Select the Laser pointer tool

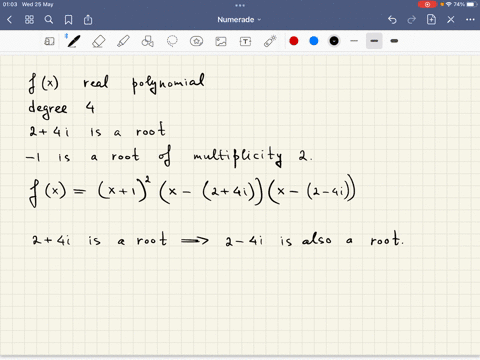click(x=270, y=41)
